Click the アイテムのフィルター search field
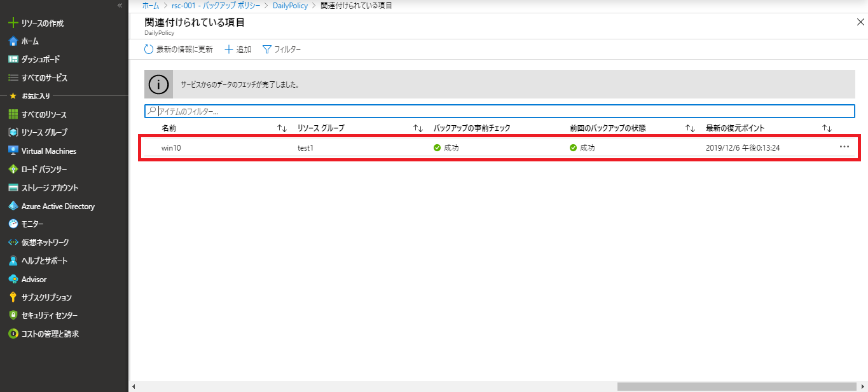The width and height of the screenshot is (868, 392). pyautogui.click(x=499, y=111)
